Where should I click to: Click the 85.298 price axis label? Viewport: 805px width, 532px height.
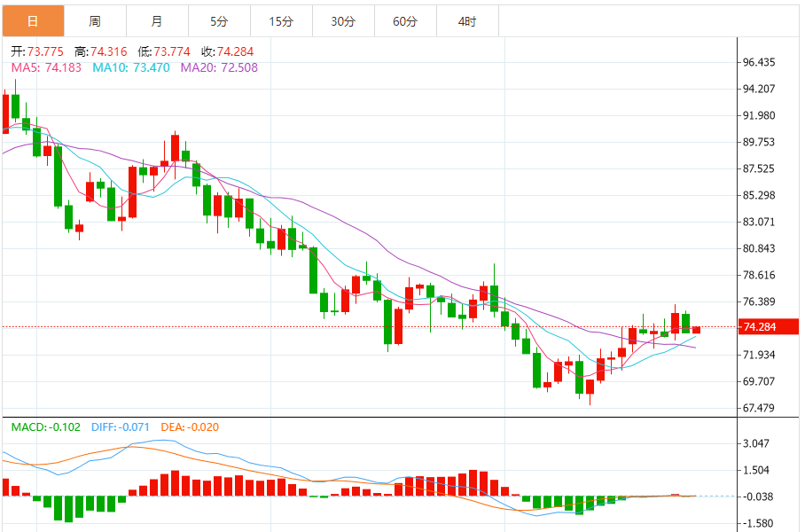pos(759,195)
